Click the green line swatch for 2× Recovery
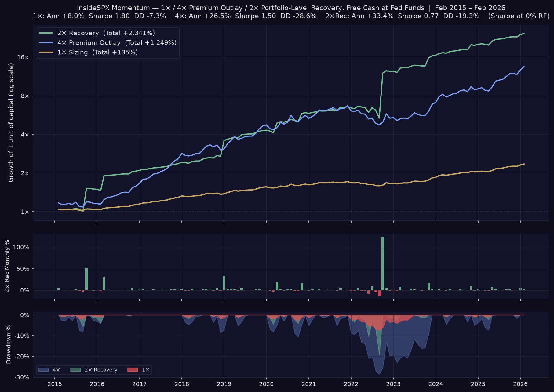Screen dimensions: 554x392 coord(46,33)
